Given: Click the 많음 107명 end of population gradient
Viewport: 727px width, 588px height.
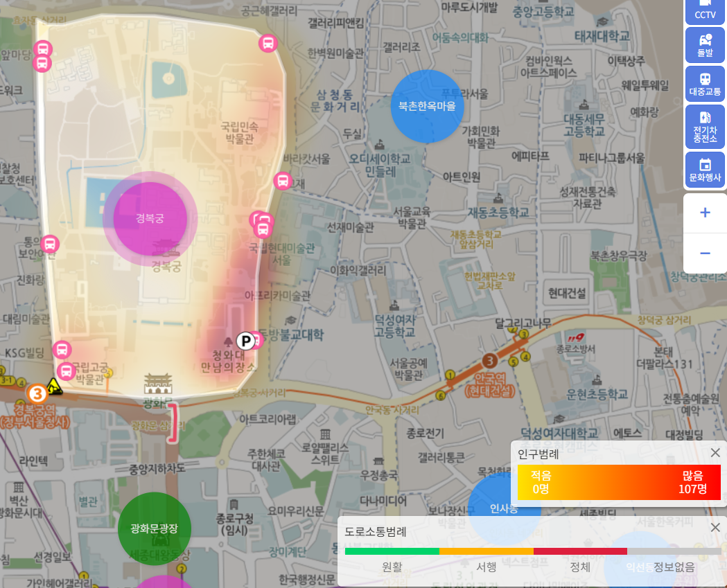Looking at the screenshot, I should click(692, 482).
